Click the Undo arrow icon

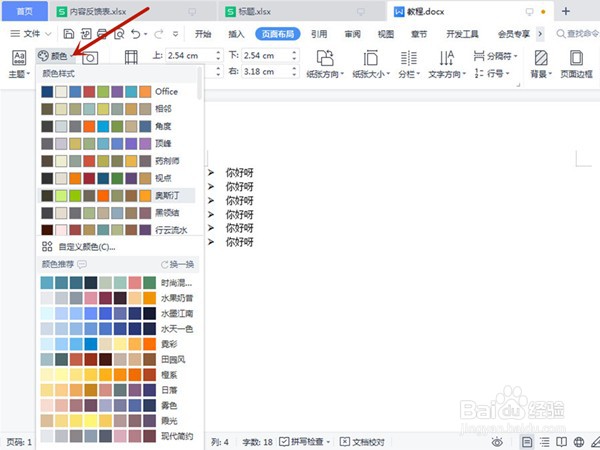tap(136, 34)
